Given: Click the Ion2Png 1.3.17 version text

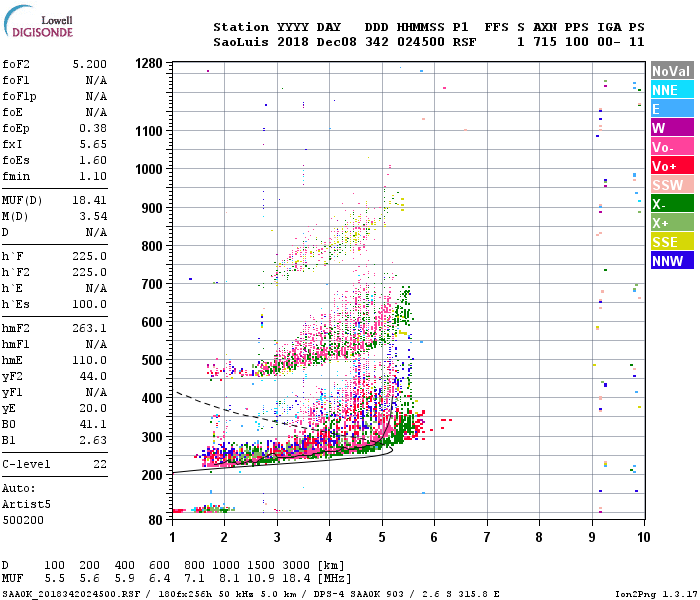Looking at the screenshot, I should (656, 594).
